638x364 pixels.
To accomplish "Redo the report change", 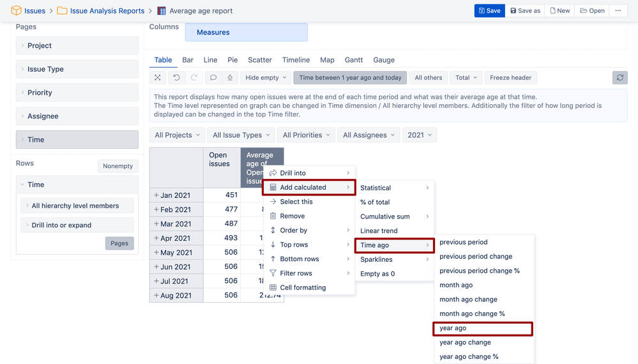I will click(x=194, y=78).
